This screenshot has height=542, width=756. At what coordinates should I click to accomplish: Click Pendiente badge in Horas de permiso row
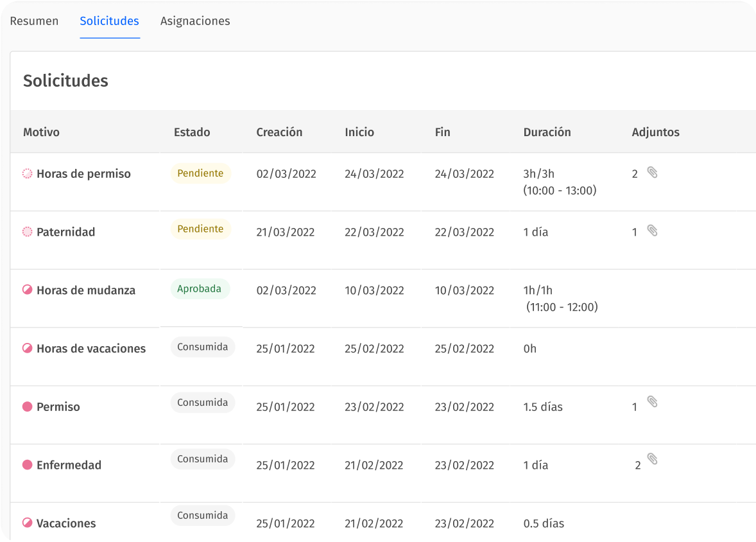[200, 173]
